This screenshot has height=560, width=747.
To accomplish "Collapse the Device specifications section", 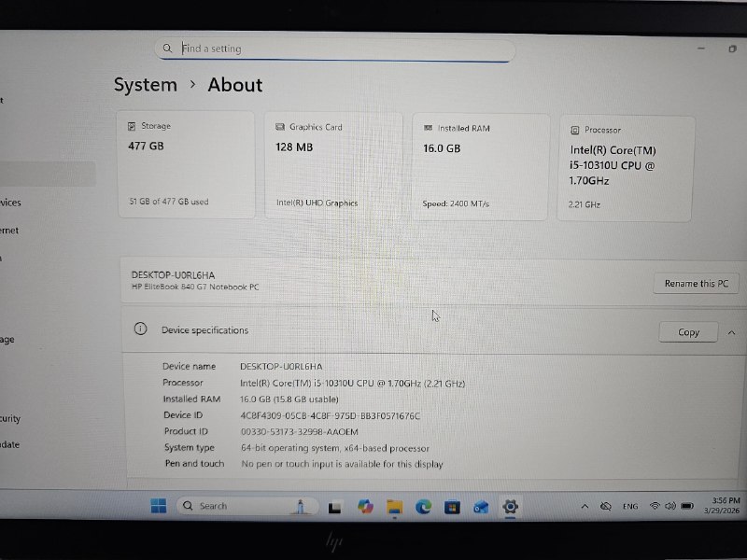I will 731,331.
